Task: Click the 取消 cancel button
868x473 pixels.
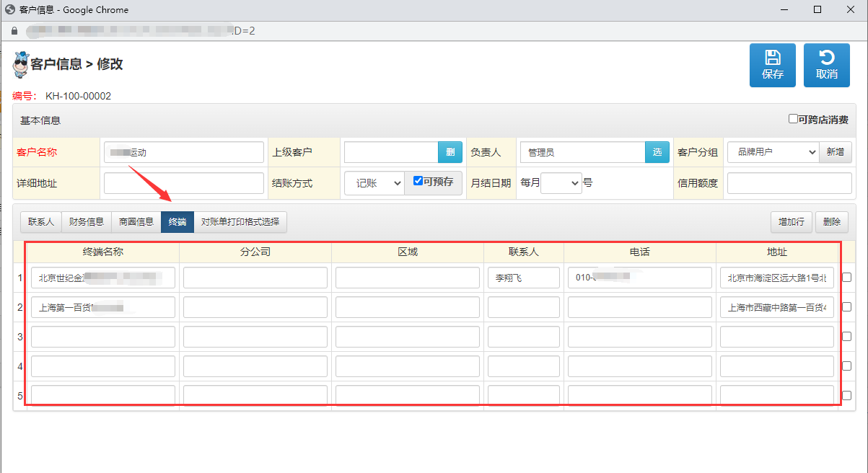Action: click(x=827, y=66)
